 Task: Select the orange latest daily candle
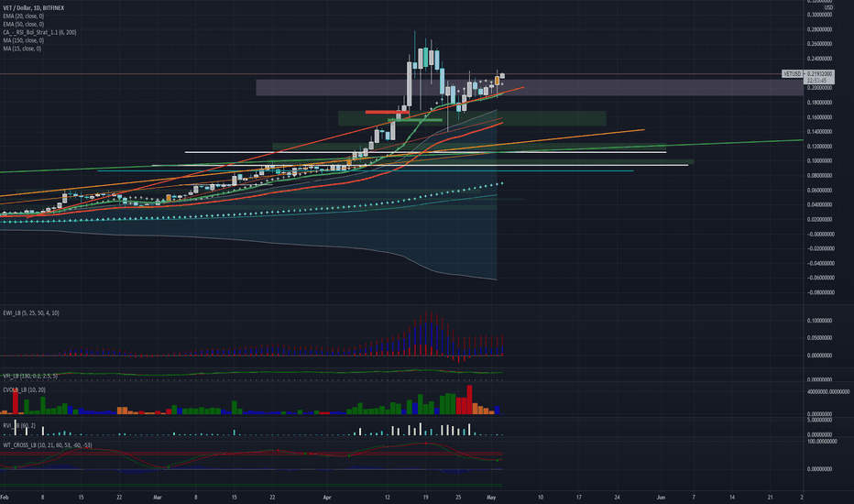(x=497, y=81)
